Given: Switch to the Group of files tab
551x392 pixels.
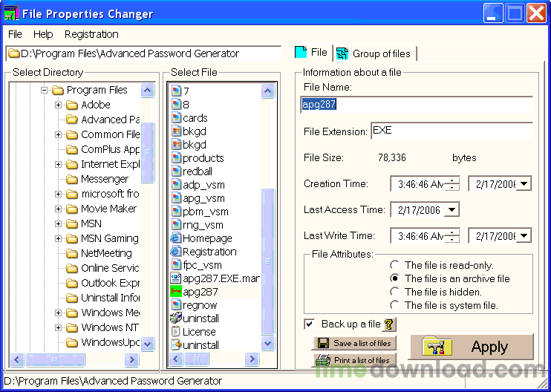Looking at the screenshot, I should tap(374, 53).
